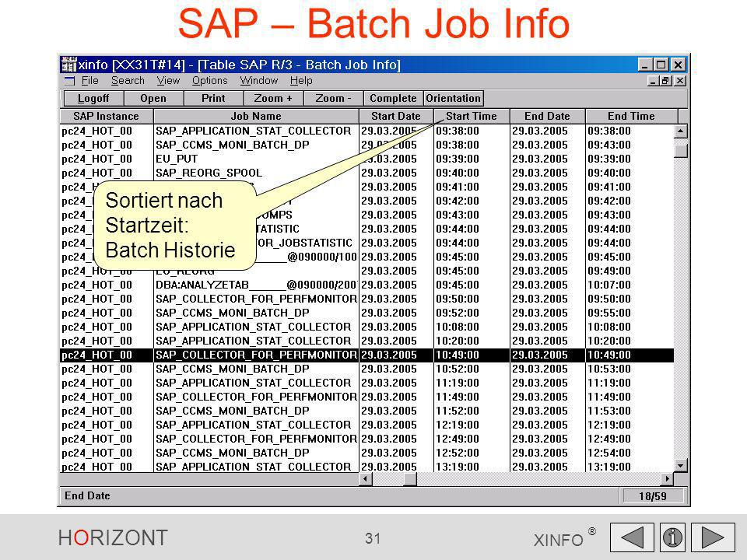Click SAP_CCMS_MONI_BATCH_DP row starting 10:52:00

[366, 369]
